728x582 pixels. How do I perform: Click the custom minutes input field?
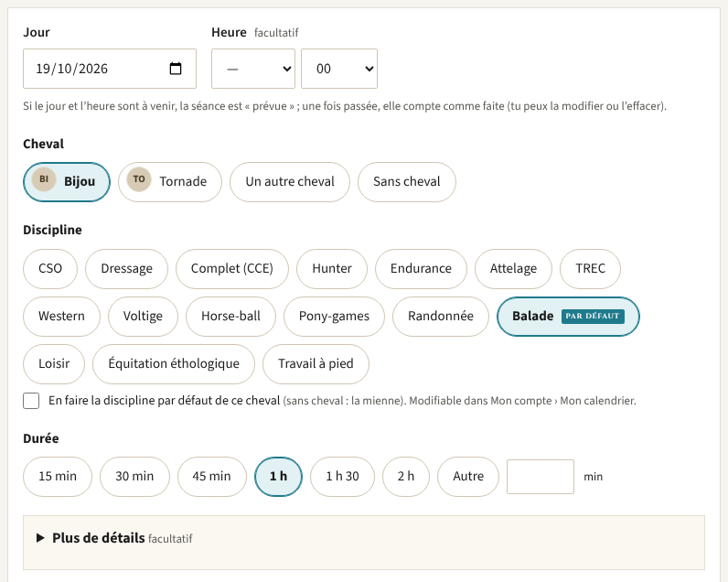click(x=541, y=477)
